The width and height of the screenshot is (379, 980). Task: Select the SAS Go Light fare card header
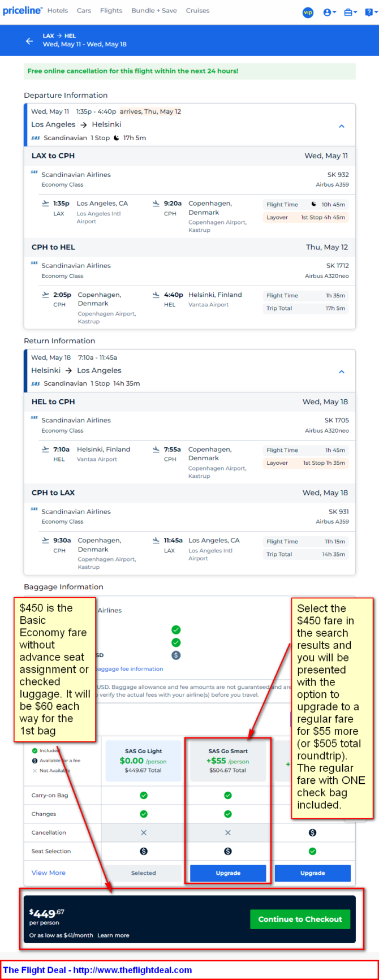[x=144, y=761]
